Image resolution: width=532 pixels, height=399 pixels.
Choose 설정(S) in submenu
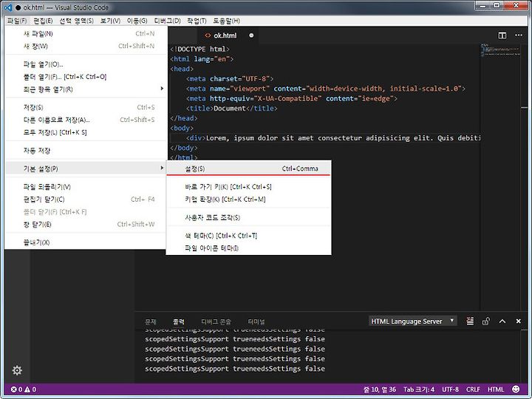click(248, 168)
